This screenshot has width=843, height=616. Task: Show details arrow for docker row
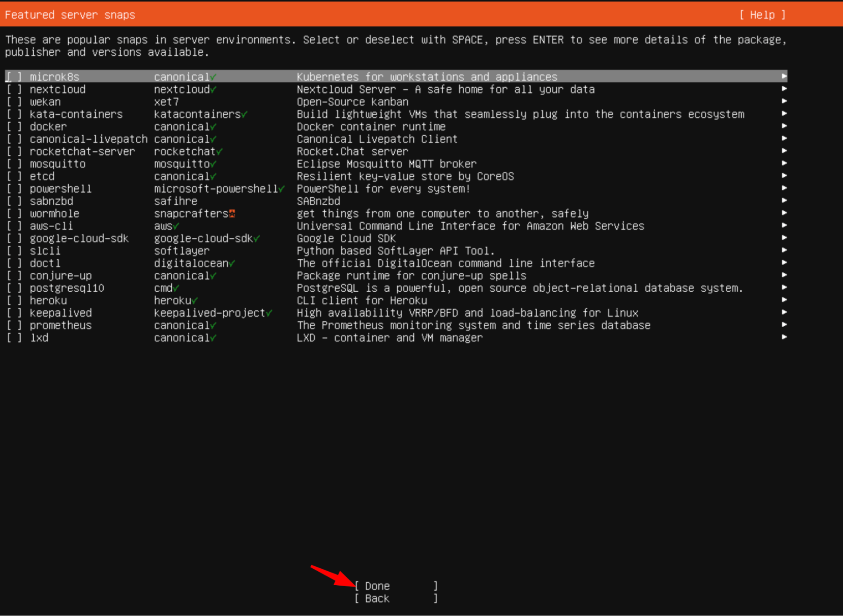(x=784, y=126)
